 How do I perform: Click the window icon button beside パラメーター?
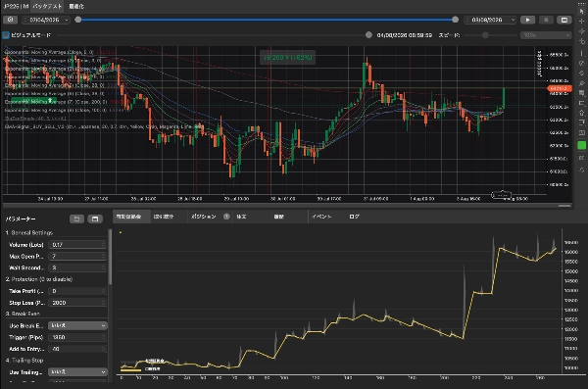[95, 219]
